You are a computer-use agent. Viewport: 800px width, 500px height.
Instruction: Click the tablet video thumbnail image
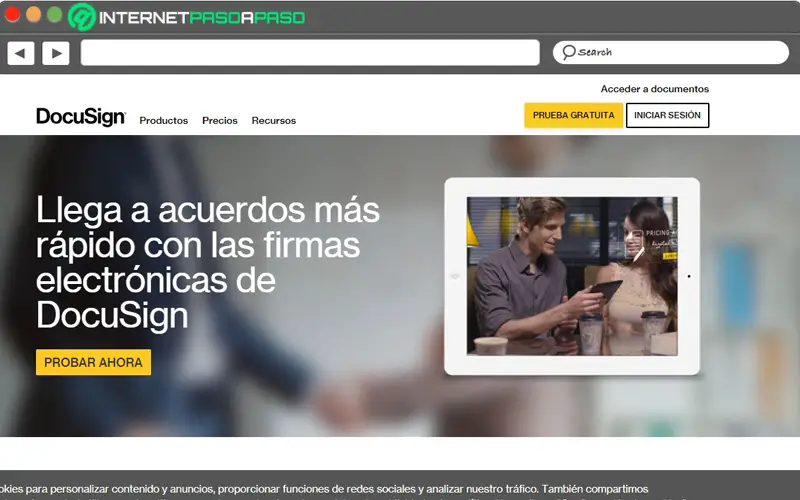click(x=572, y=276)
